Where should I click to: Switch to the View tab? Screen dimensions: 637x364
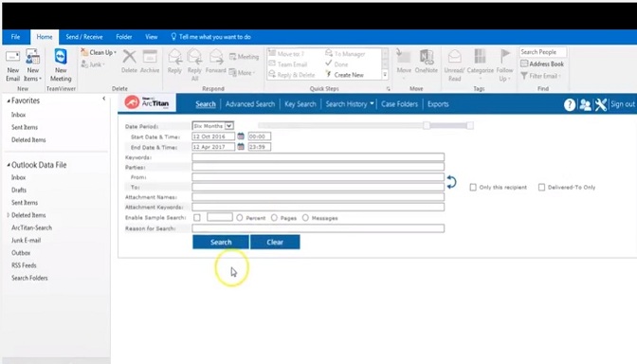(x=152, y=37)
